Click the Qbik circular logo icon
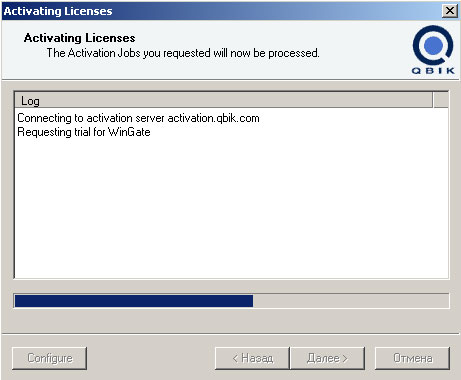The image size is (461, 380). pos(433,45)
